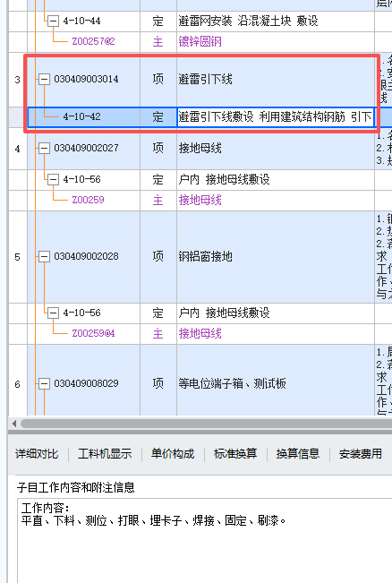Select code 4-10-44
The width and height of the screenshot is (392, 583).
point(81,21)
